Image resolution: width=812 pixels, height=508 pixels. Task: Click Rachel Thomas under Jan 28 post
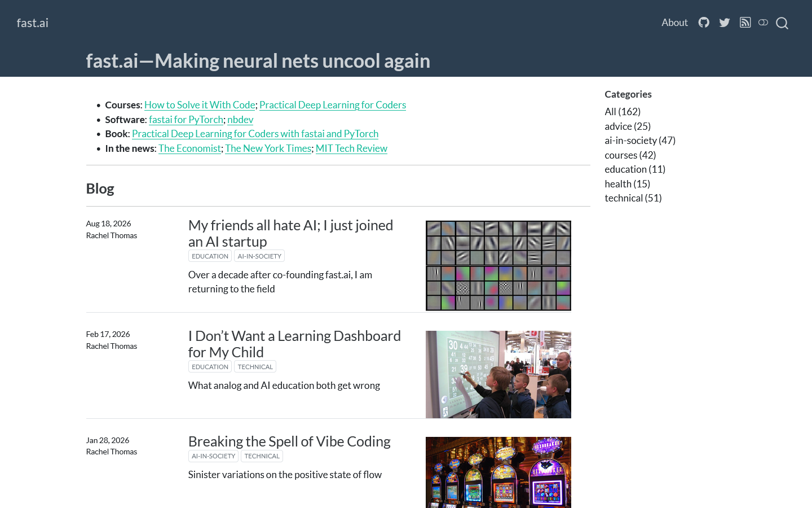(x=112, y=452)
